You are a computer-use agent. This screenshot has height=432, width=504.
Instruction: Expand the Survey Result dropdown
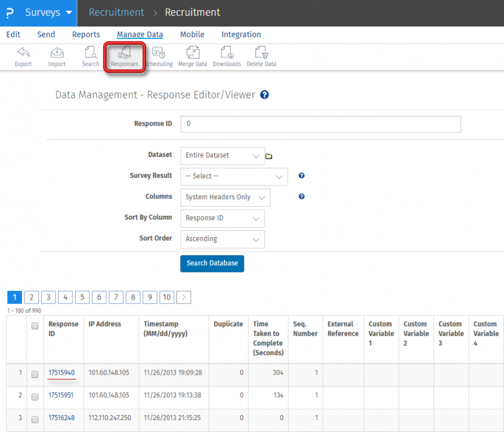tap(234, 177)
